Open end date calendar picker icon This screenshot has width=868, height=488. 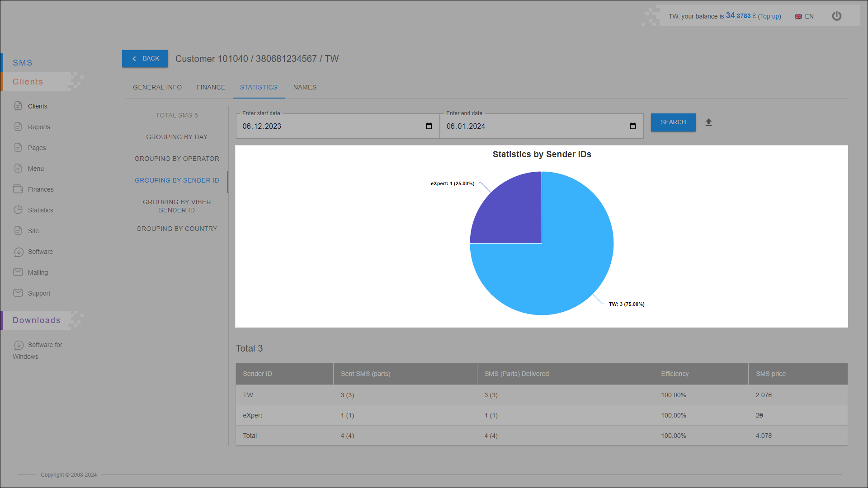click(x=632, y=126)
